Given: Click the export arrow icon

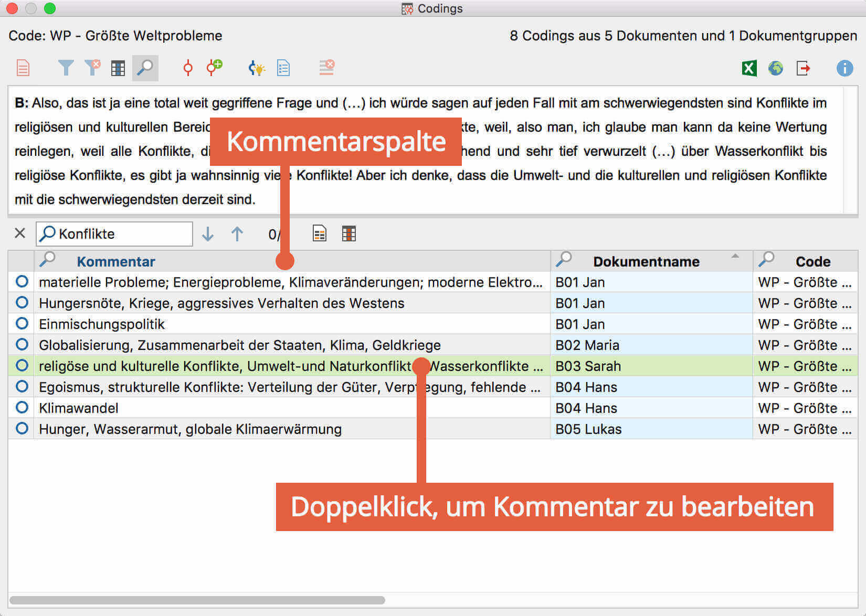Looking at the screenshot, I should (803, 68).
